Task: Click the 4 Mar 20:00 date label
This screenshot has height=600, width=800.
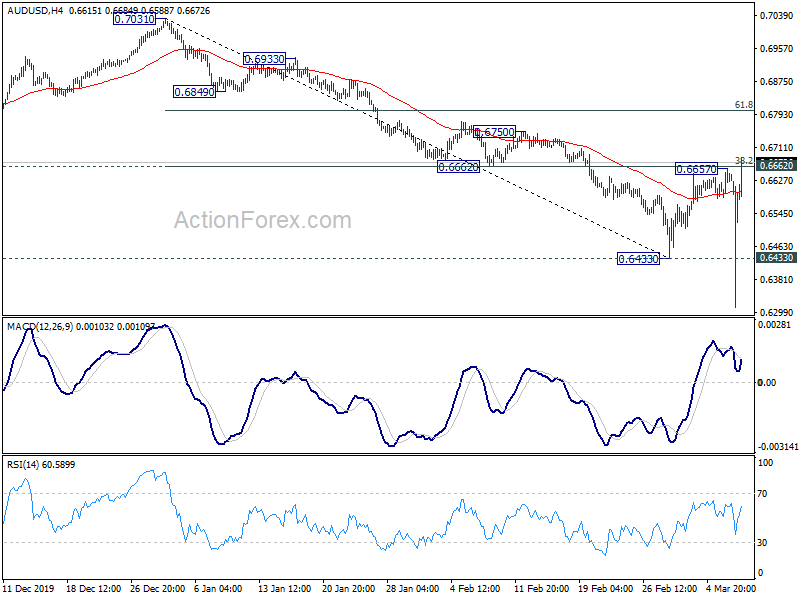Action: [x=731, y=588]
